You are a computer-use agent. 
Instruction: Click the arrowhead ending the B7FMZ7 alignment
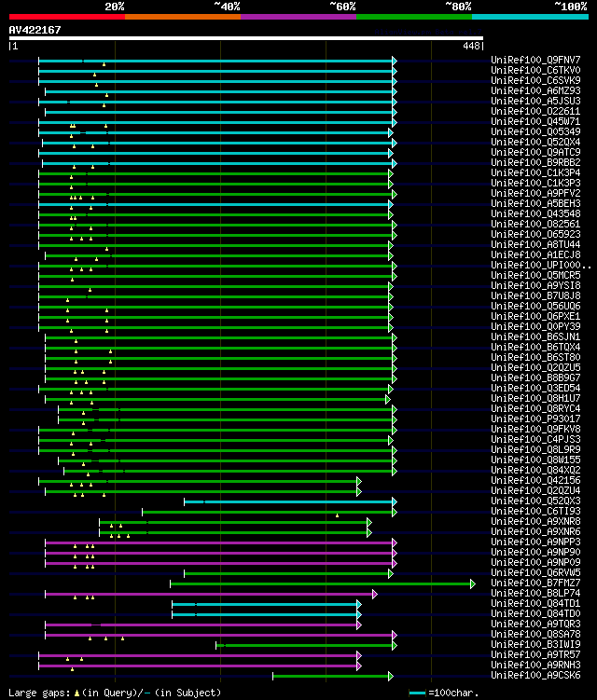click(x=473, y=583)
